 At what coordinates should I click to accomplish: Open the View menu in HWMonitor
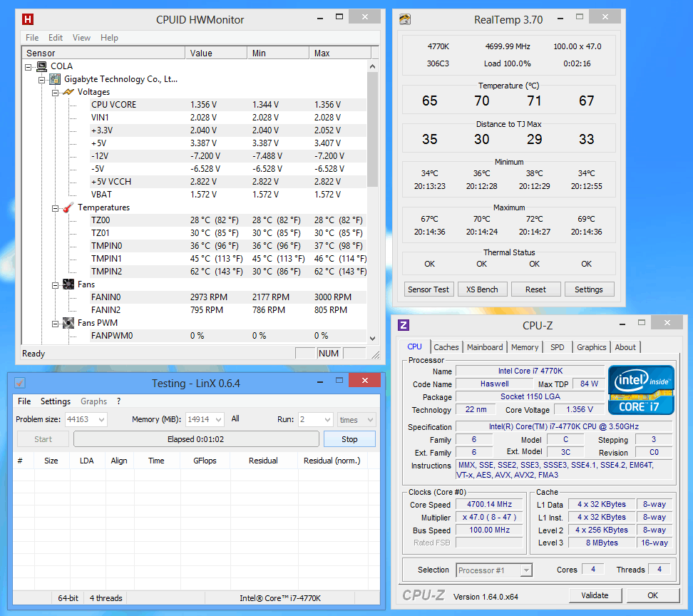(81, 38)
